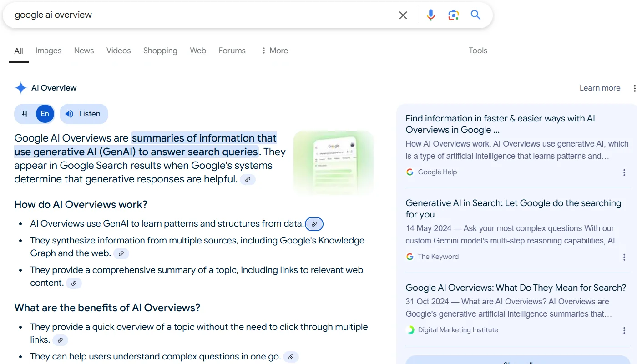Click the Learn more link
The width and height of the screenshot is (637, 364).
(600, 88)
